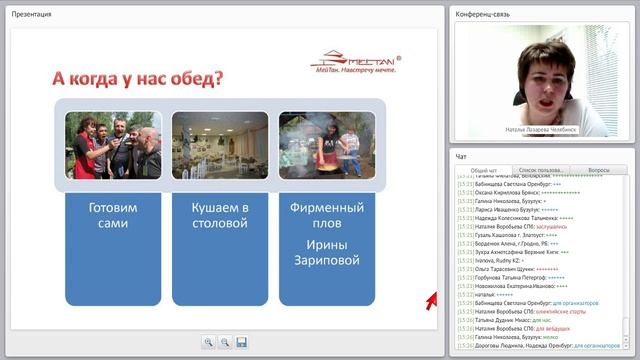Click Галина Николаева message with single plus
Screen dimensions: 640x360
[502, 201]
